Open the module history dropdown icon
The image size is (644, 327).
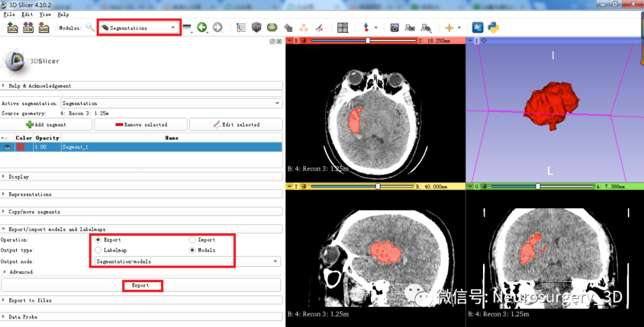pyautogui.click(x=187, y=28)
